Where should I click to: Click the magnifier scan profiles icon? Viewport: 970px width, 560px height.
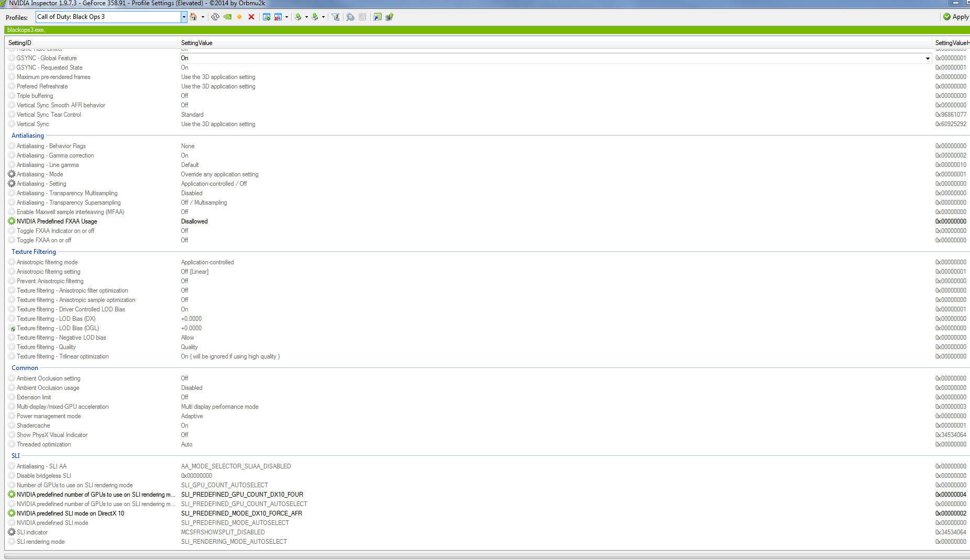350,17
